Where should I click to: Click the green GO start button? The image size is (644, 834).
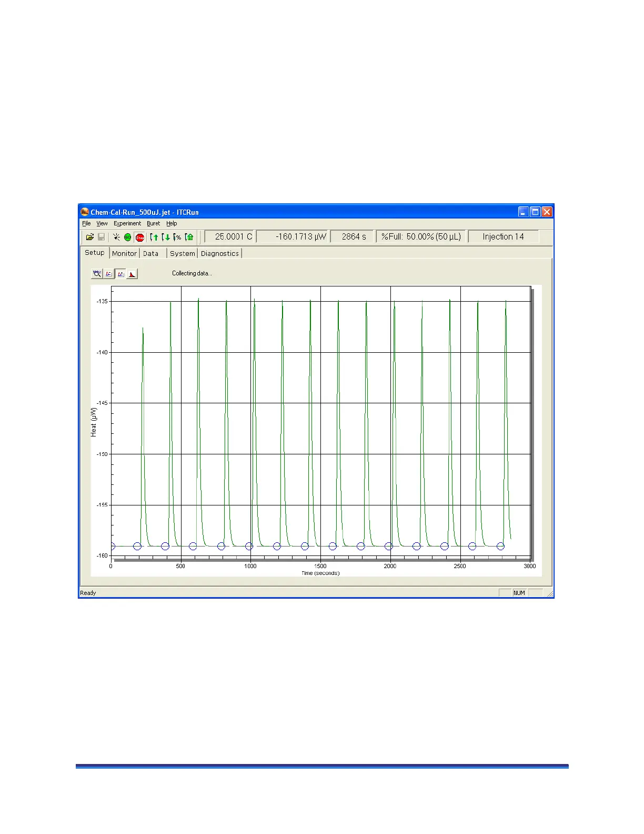tap(127, 237)
